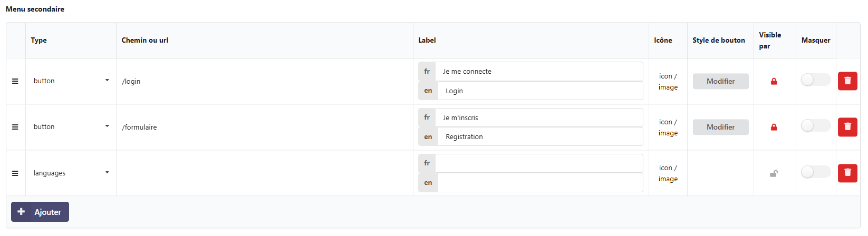This screenshot has width=868, height=236.
Task: Delete the languages menu entry
Action: coord(847,172)
